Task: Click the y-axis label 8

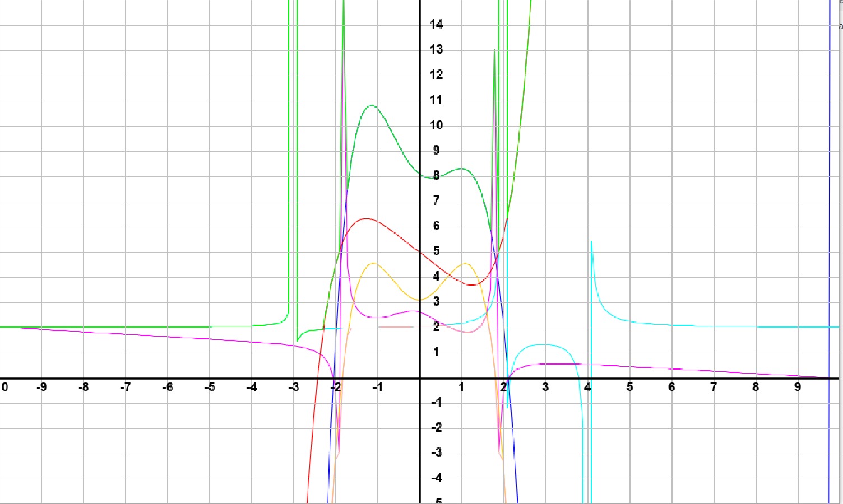Action: 436,175
